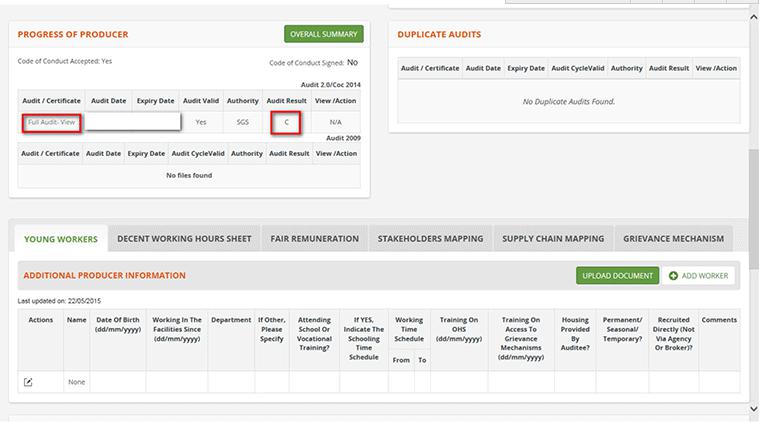Go to the Stakeholders Mapping tab
This screenshot has height=424, width=762.
pyautogui.click(x=430, y=239)
